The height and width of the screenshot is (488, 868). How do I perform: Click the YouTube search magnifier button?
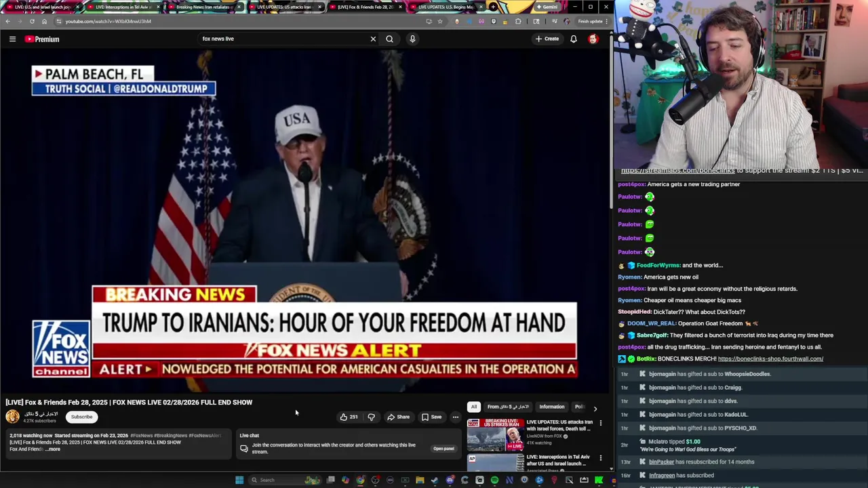tap(389, 39)
